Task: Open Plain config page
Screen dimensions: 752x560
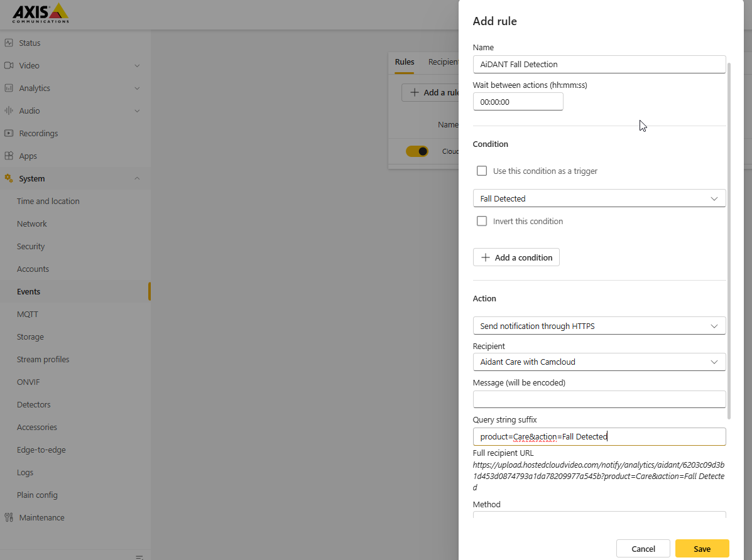Action: click(x=37, y=495)
